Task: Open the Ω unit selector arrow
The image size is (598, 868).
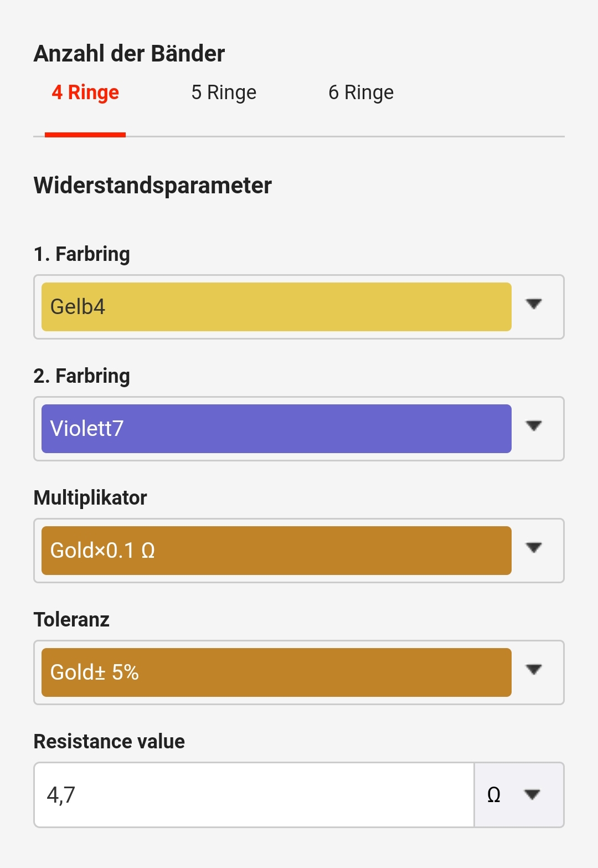Action: click(x=532, y=795)
